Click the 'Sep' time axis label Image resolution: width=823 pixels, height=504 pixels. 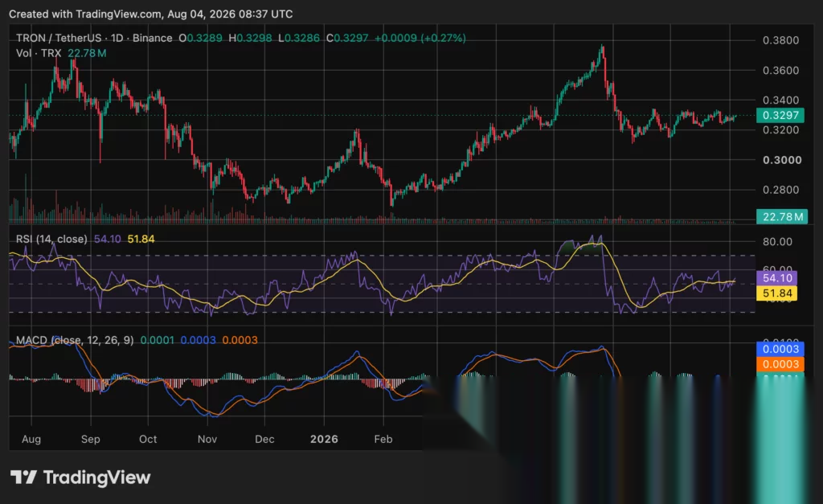coord(90,439)
